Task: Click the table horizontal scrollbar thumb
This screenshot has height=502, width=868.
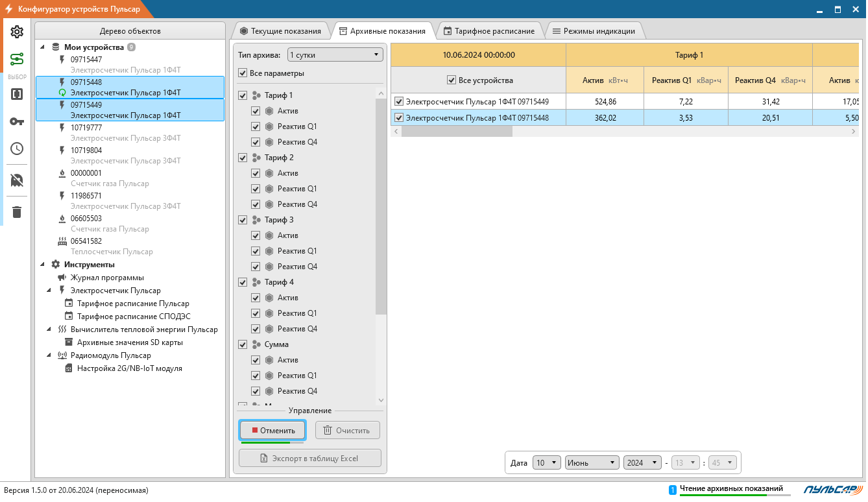Action: click(457, 131)
